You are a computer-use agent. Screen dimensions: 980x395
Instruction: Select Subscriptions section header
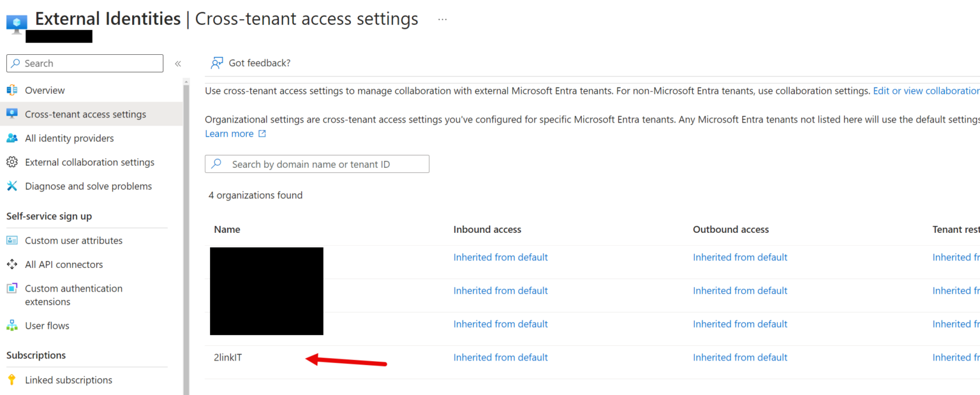click(35, 355)
